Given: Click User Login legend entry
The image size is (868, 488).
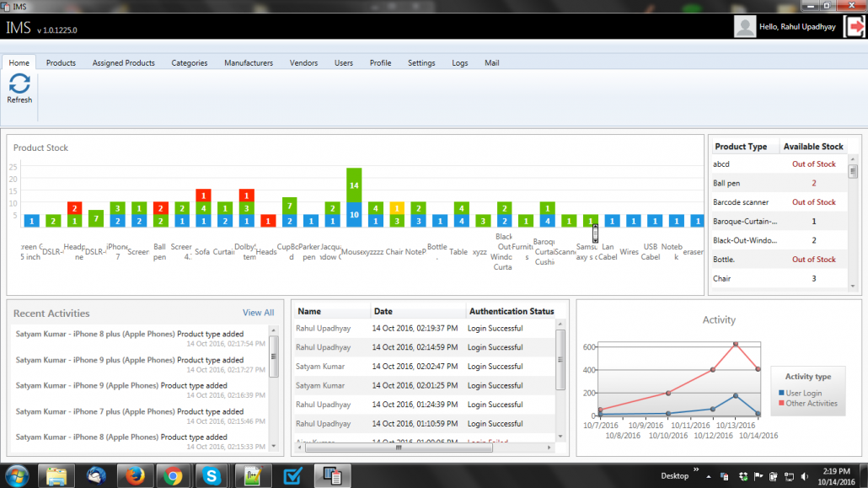Looking at the screenshot, I should [800, 393].
